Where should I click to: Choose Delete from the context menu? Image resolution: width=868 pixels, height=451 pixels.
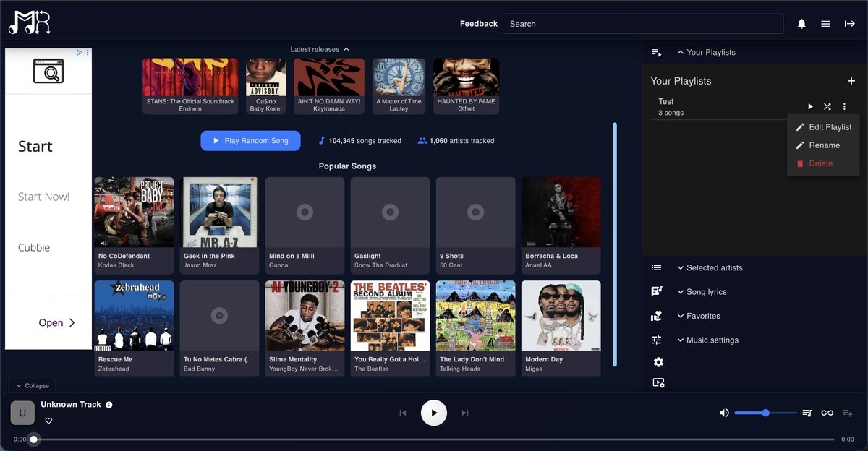(x=823, y=163)
